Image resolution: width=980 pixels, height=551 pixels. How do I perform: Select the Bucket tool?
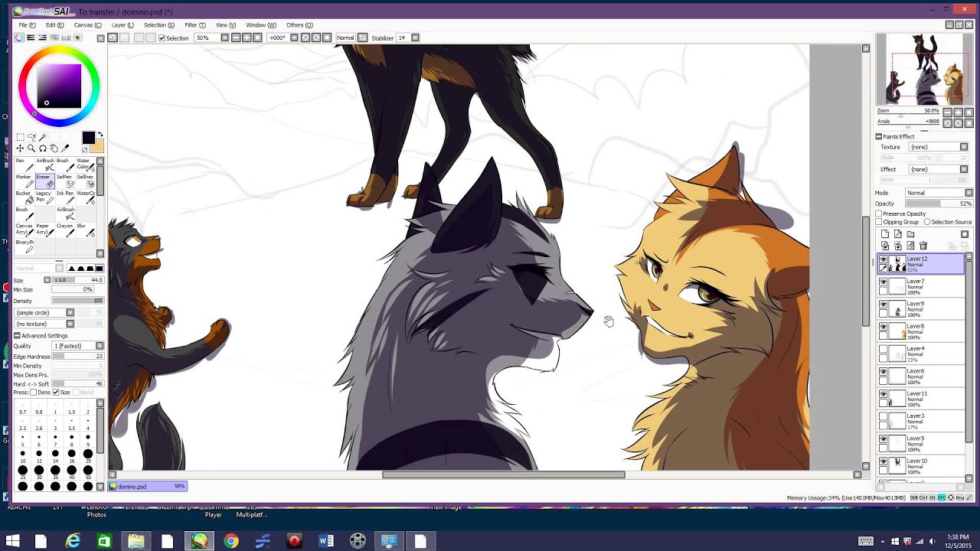(x=24, y=197)
